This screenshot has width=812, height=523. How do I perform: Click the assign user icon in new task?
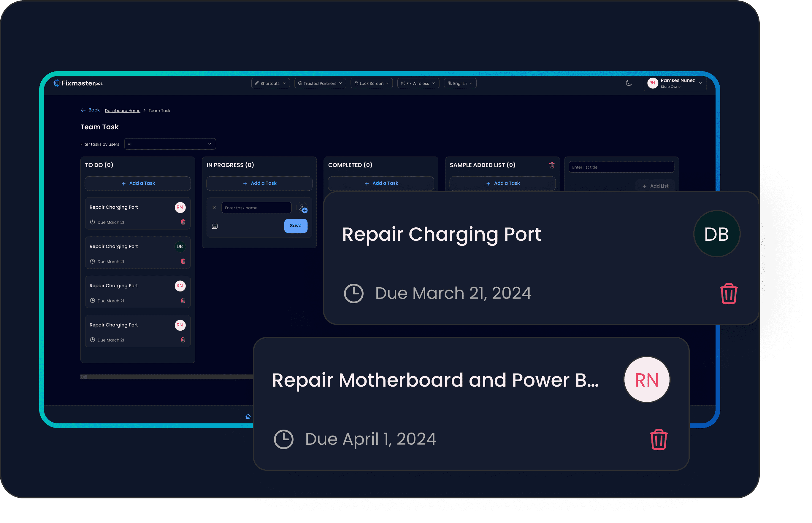pyautogui.click(x=302, y=208)
